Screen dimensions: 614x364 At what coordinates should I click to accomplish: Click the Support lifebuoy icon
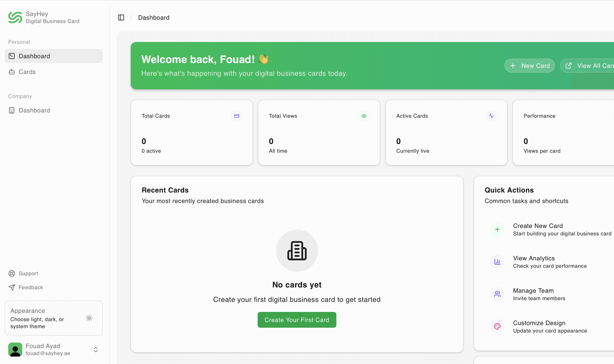click(12, 273)
